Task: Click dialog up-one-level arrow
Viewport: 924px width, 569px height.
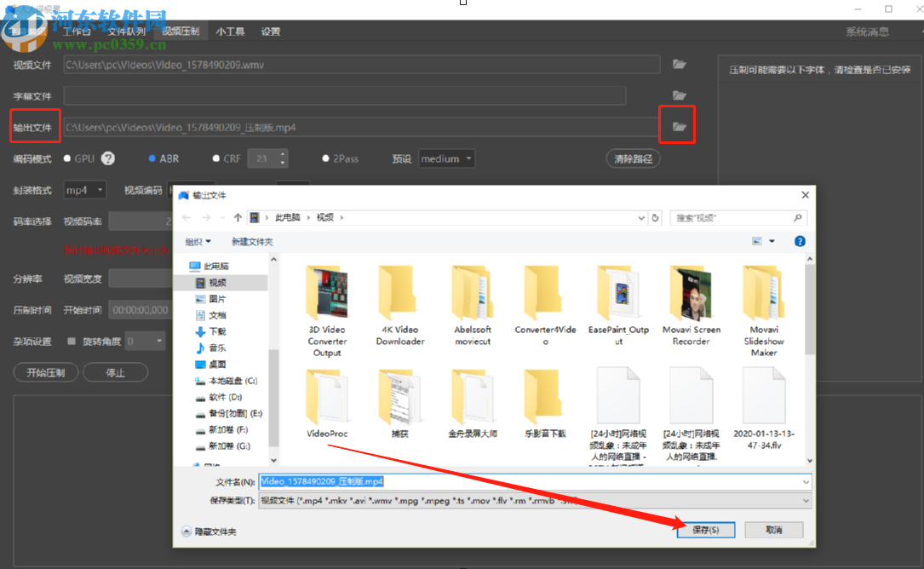Action: pos(238,217)
